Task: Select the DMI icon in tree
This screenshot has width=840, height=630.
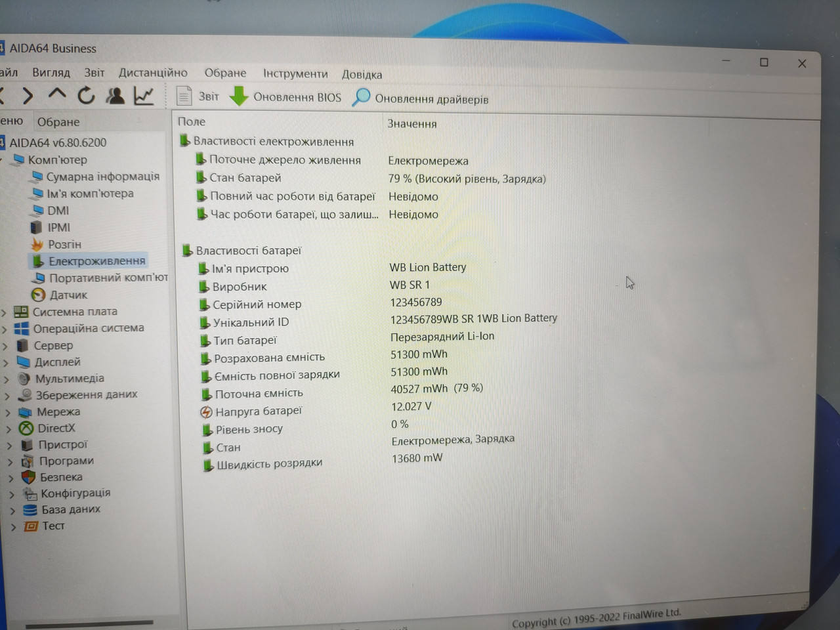Action: tap(37, 211)
